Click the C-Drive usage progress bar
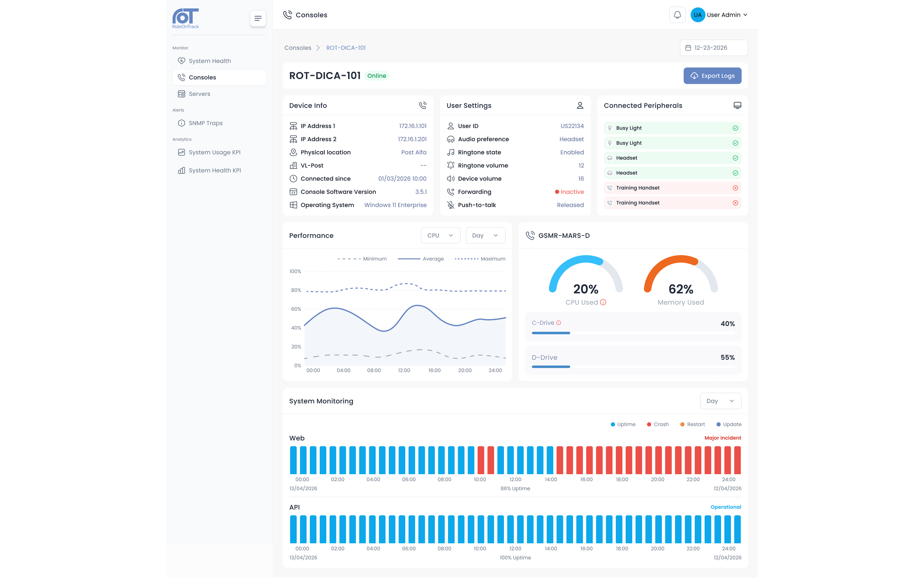Viewport: 924px width, 578px height. pos(633,333)
